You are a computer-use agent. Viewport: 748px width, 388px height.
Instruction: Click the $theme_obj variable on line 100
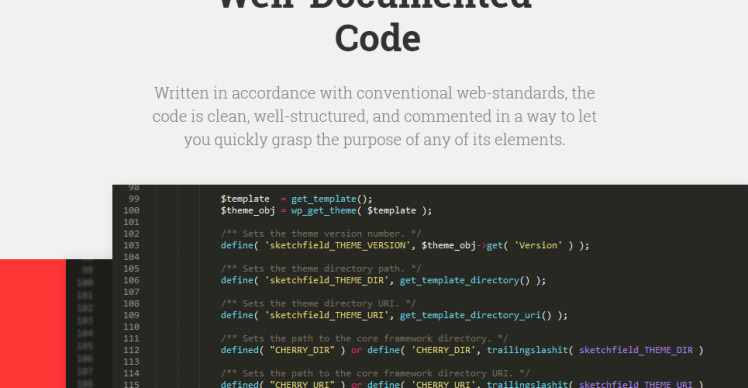tap(248, 210)
